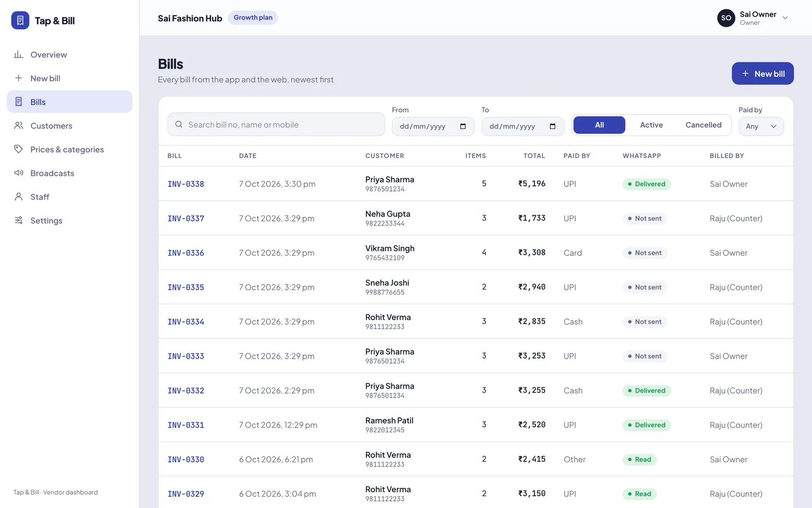Click the Read badge for INV-0329
This screenshot has width=812, height=508.
click(639, 494)
